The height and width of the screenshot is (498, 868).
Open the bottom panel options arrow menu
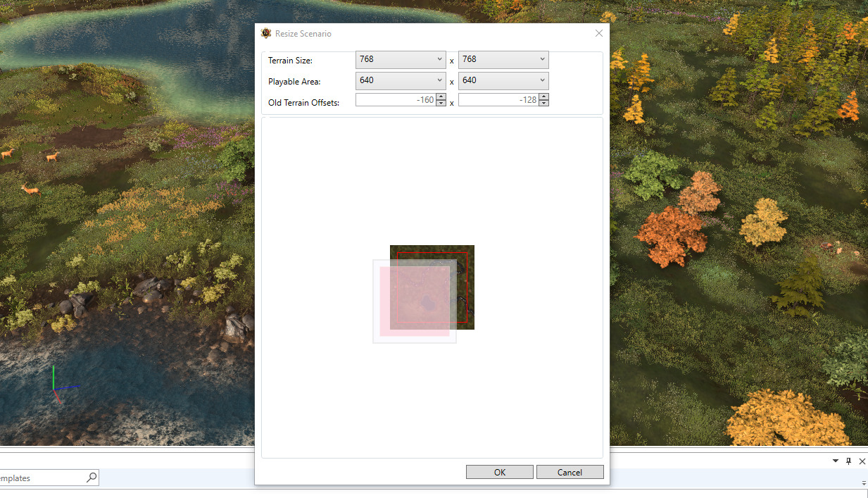pyautogui.click(x=836, y=461)
